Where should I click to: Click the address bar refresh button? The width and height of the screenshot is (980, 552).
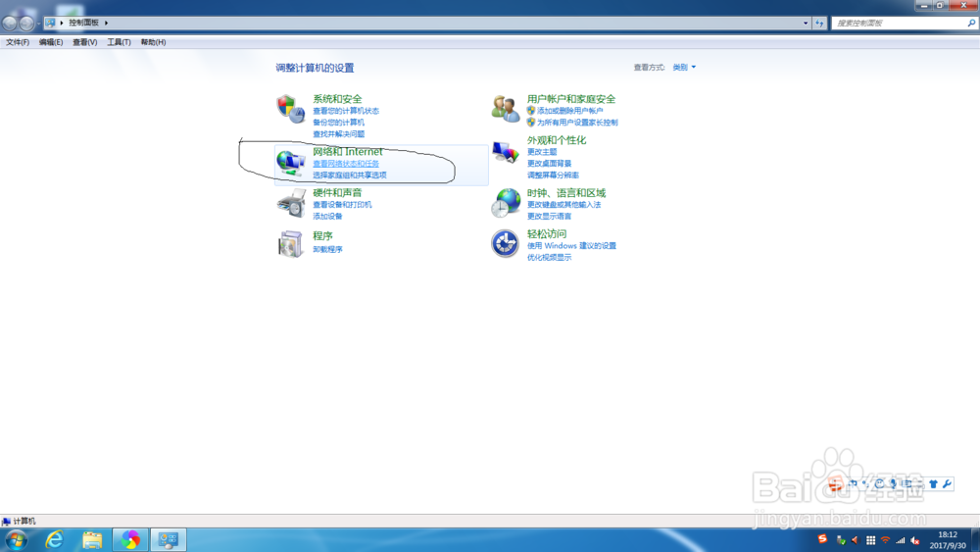[x=819, y=24]
